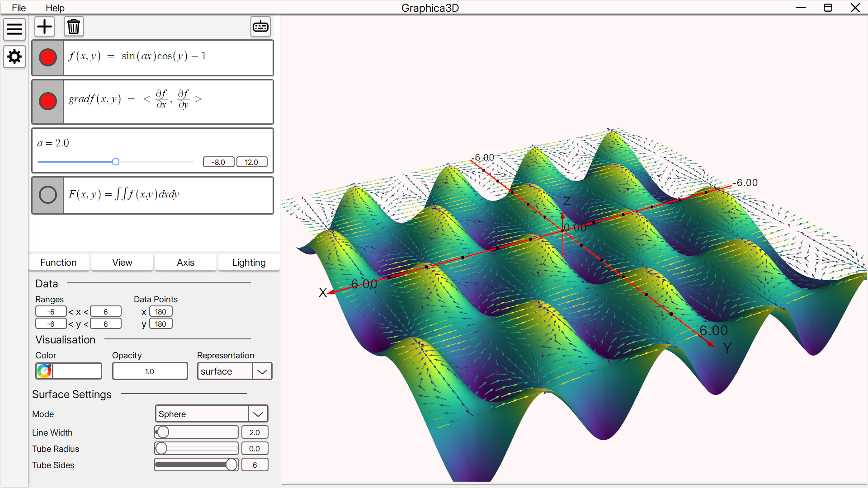Delete function using trash icon
Image resolution: width=868 pixels, height=488 pixels.
[x=74, y=27]
